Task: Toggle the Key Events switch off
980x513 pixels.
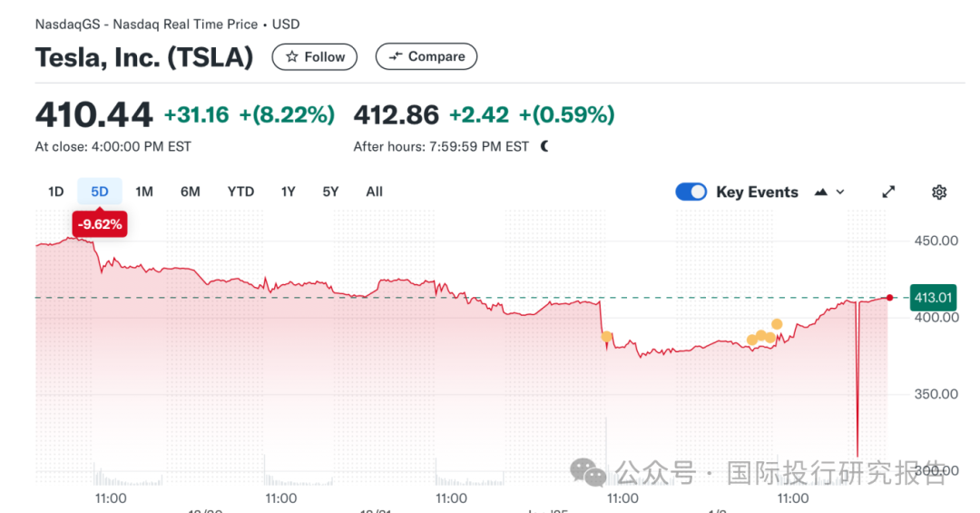Action: [691, 192]
